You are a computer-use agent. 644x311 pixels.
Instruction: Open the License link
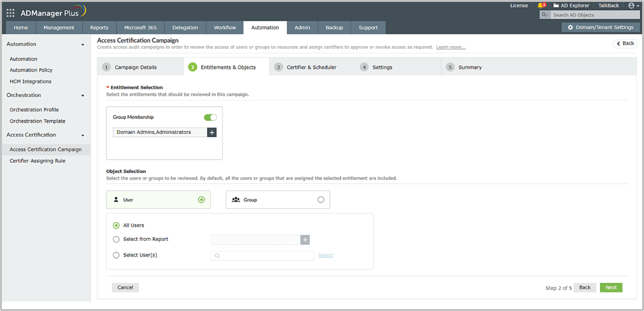(519, 5)
